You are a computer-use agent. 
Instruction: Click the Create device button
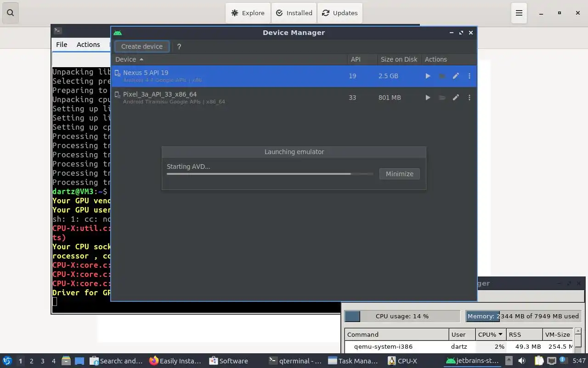click(142, 46)
